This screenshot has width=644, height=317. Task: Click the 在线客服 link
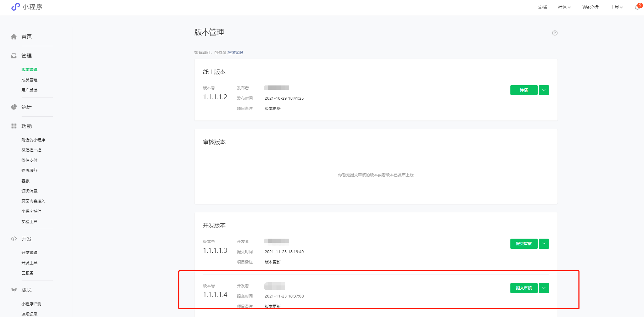(235, 52)
